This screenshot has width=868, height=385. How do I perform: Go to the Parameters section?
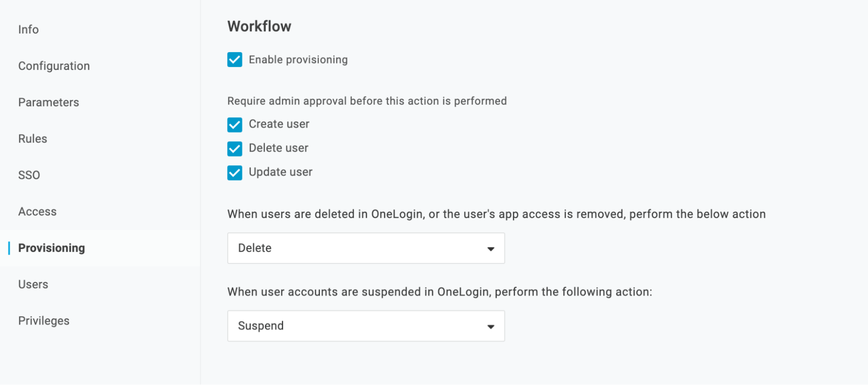49,102
